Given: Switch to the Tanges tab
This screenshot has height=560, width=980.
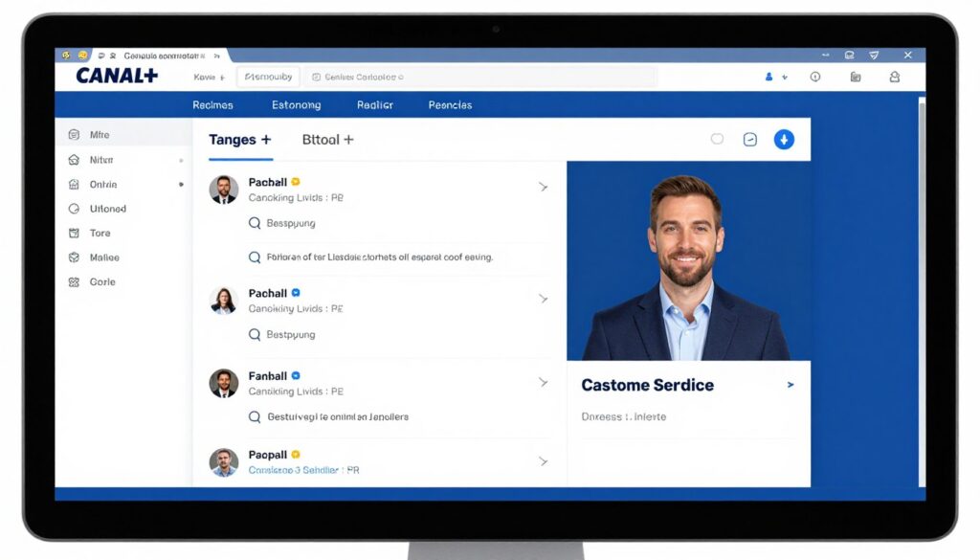Looking at the screenshot, I should click(x=240, y=140).
